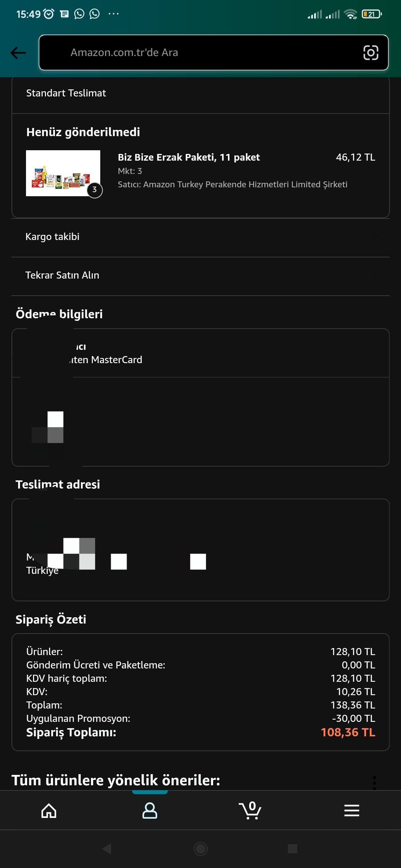Open camera lens search icon
This screenshot has height=868, width=401.
click(x=371, y=53)
